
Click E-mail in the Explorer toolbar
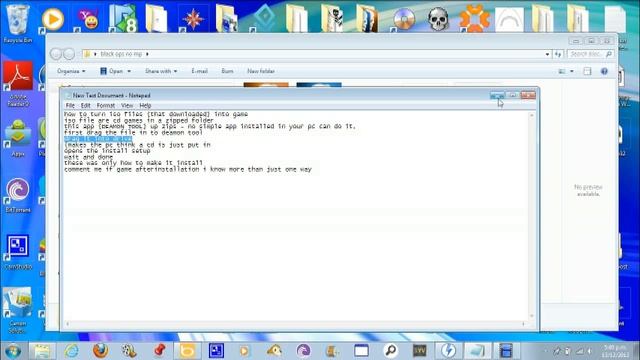200,71
